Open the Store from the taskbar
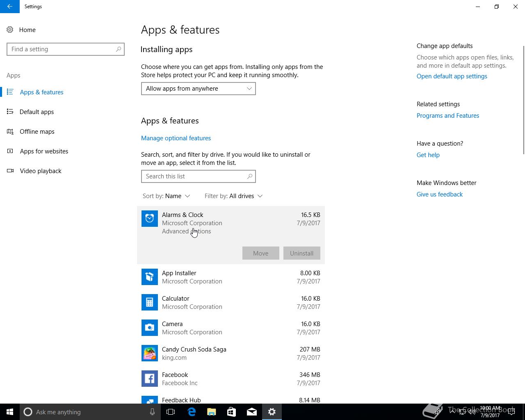The height and width of the screenshot is (420, 525). click(231, 412)
